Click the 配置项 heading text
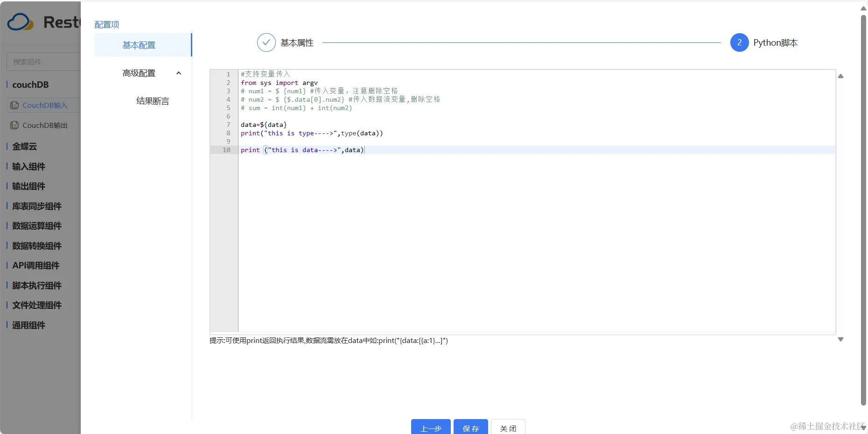 pos(107,25)
